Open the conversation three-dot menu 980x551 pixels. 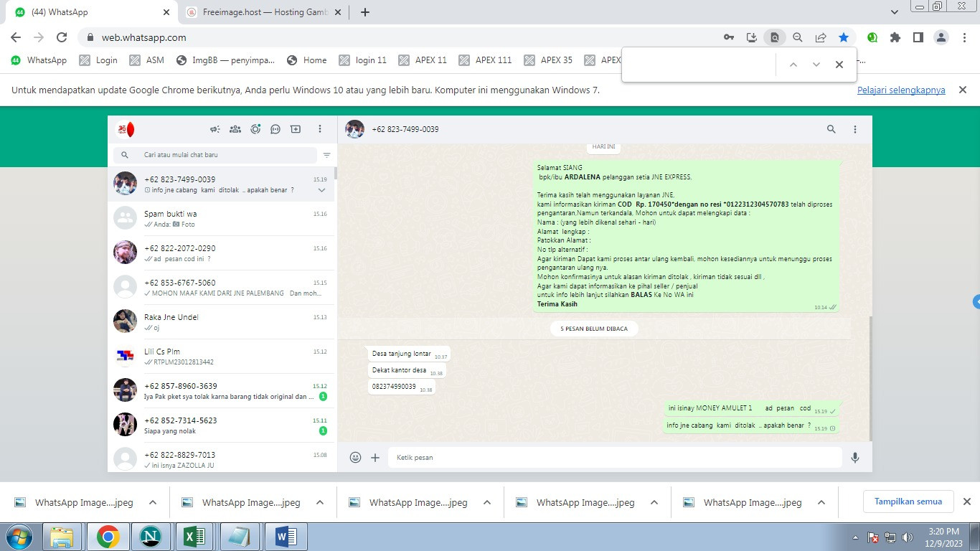click(x=855, y=129)
